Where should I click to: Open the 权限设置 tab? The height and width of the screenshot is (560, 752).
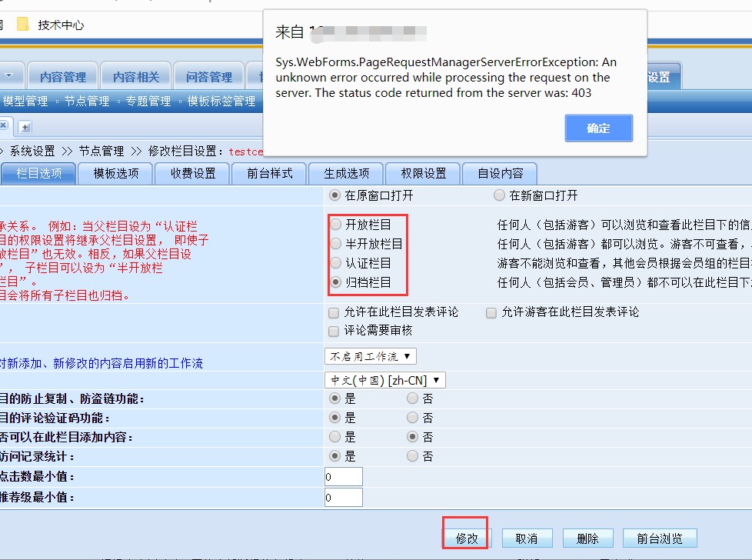[x=424, y=173]
